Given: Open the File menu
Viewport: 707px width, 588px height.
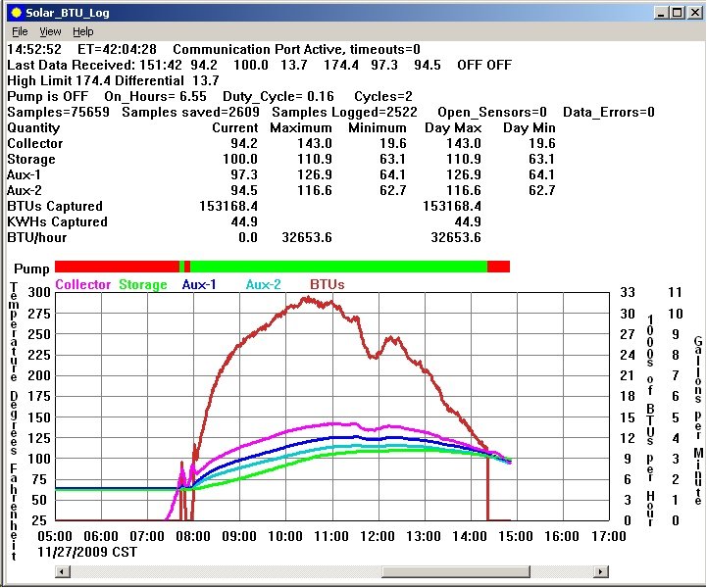Looking at the screenshot, I should coord(20,31).
